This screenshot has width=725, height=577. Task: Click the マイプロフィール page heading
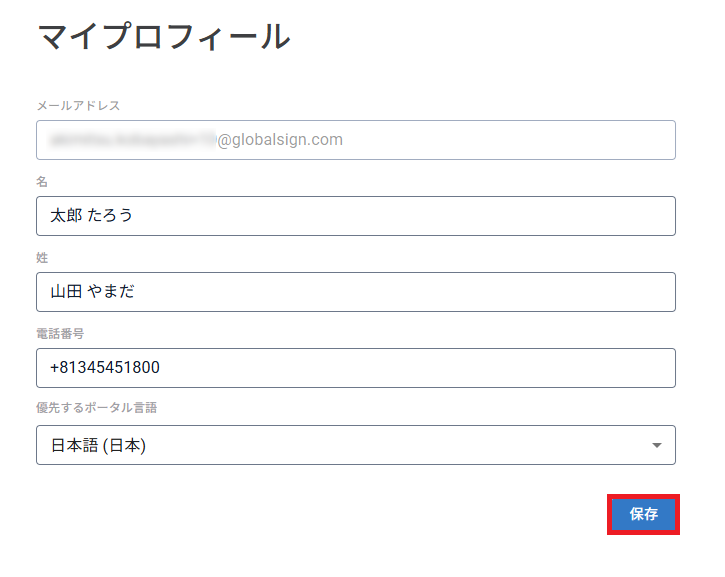click(x=164, y=37)
